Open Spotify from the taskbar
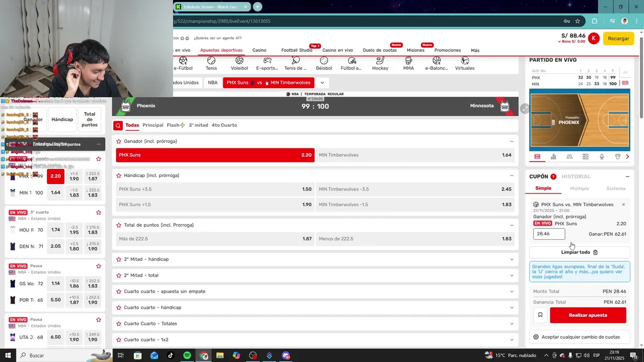 [187, 355]
